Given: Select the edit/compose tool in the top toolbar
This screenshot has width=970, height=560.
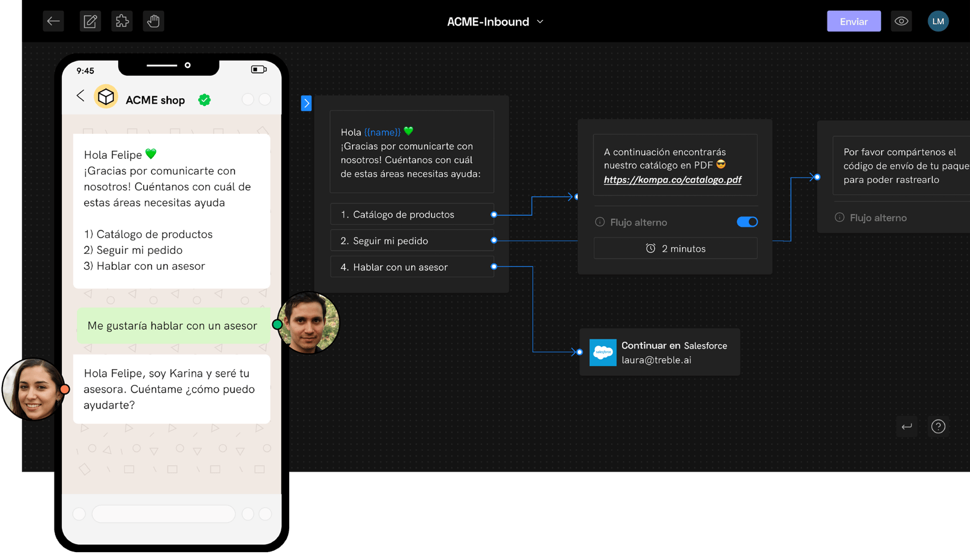Looking at the screenshot, I should (x=90, y=21).
